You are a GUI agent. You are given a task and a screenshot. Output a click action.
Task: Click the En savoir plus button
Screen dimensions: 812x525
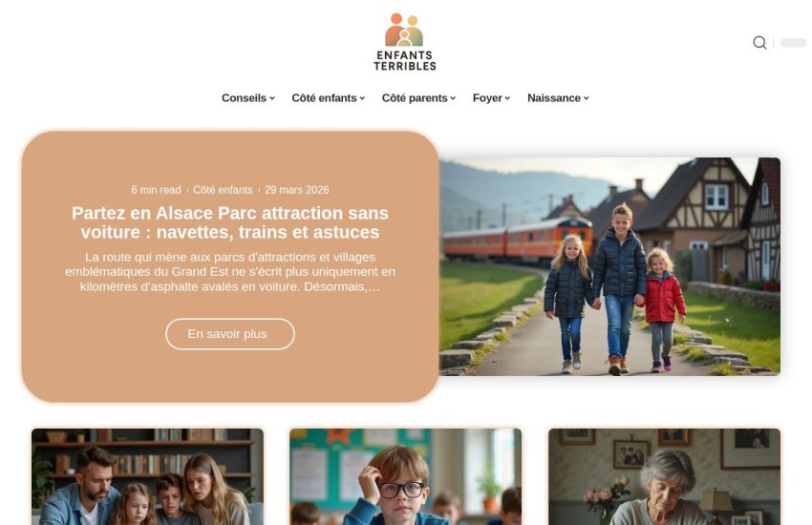[x=230, y=334]
